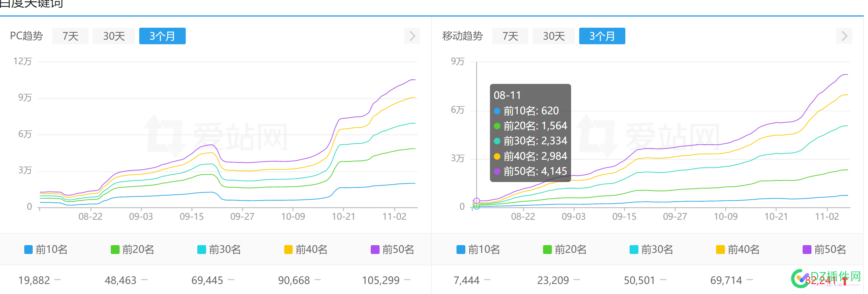
Task: Click 10-09 date label on mobile chart
Action: click(x=726, y=217)
